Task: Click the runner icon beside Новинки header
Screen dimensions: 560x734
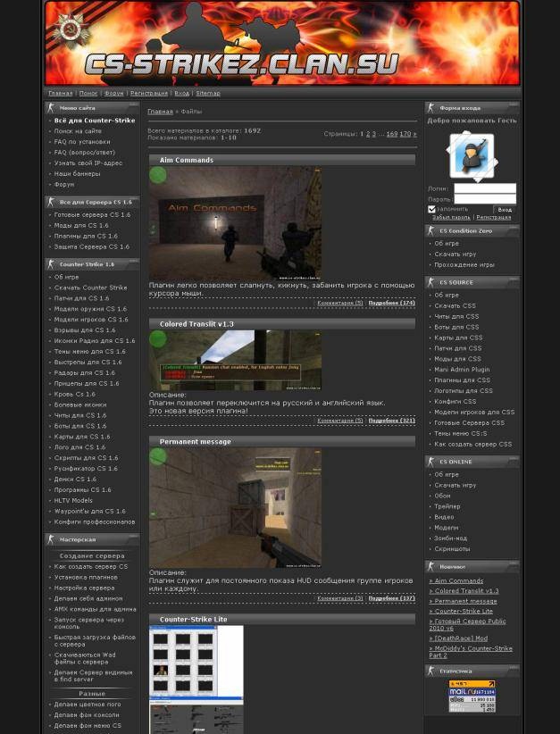Action: coord(431,566)
